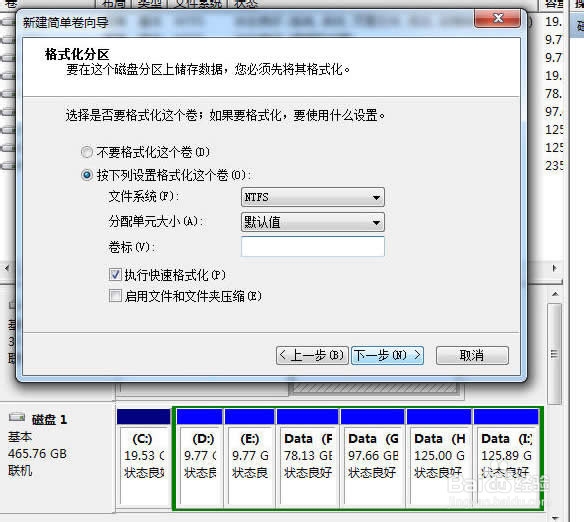Viewport: 584px width, 522px height.
Task: Select the (E:) 9.77 GB partition block
Action: tap(250, 458)
